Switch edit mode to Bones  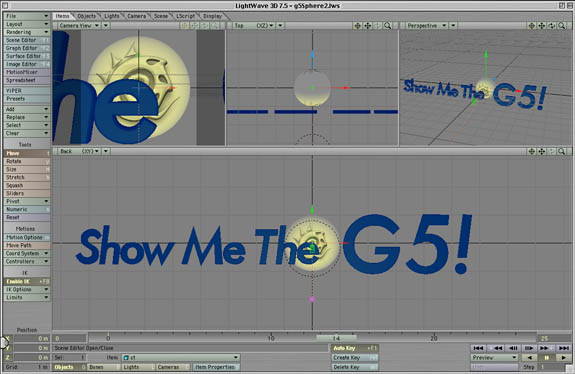(104, 367)
